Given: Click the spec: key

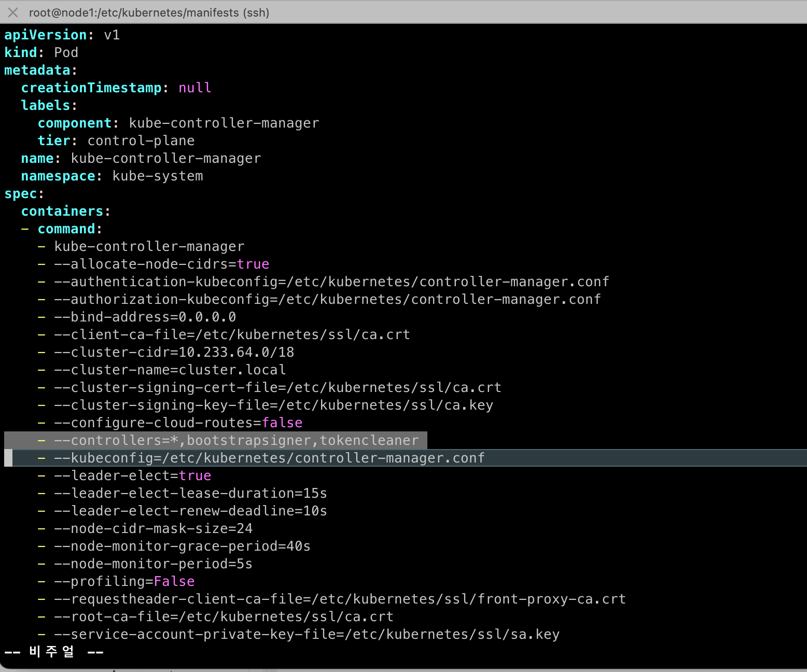Looking at the screenshot, I should [x=24, y=193].
